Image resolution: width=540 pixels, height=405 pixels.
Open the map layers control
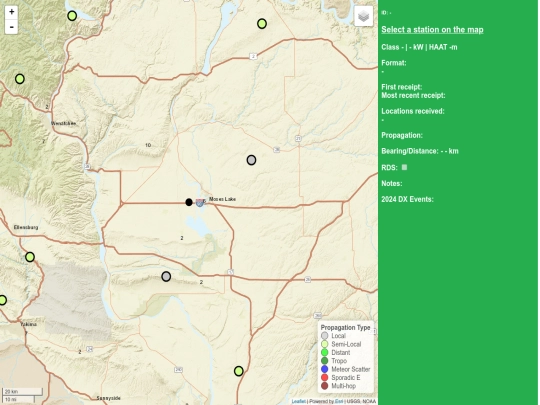click(x=364, y=16)
